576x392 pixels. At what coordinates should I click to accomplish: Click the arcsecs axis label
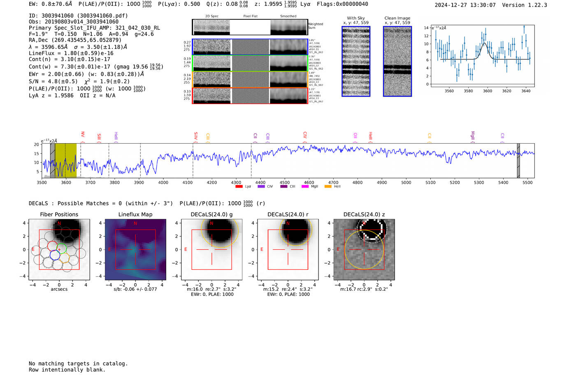(x=59, y=289)
